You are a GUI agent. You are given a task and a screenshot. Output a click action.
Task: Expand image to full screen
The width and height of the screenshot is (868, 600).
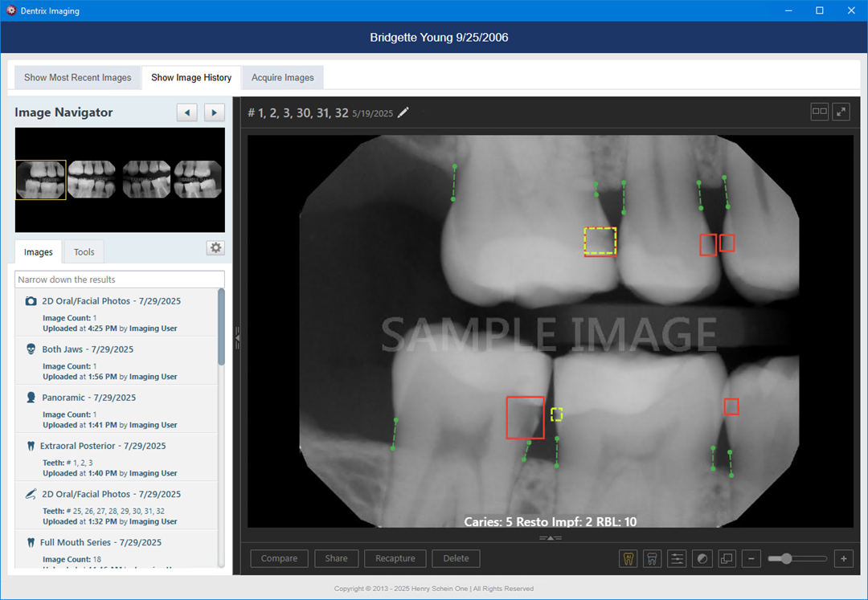click(x=841, y=112)
